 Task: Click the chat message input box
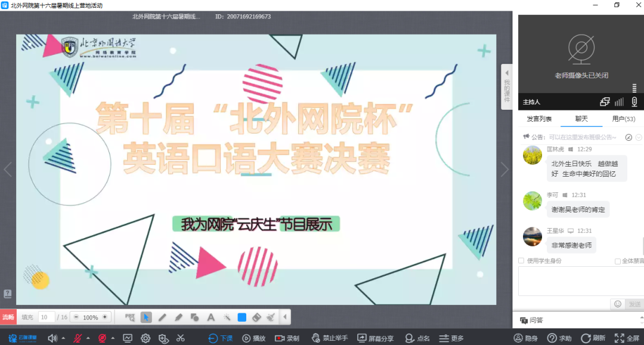coord(581,281)
